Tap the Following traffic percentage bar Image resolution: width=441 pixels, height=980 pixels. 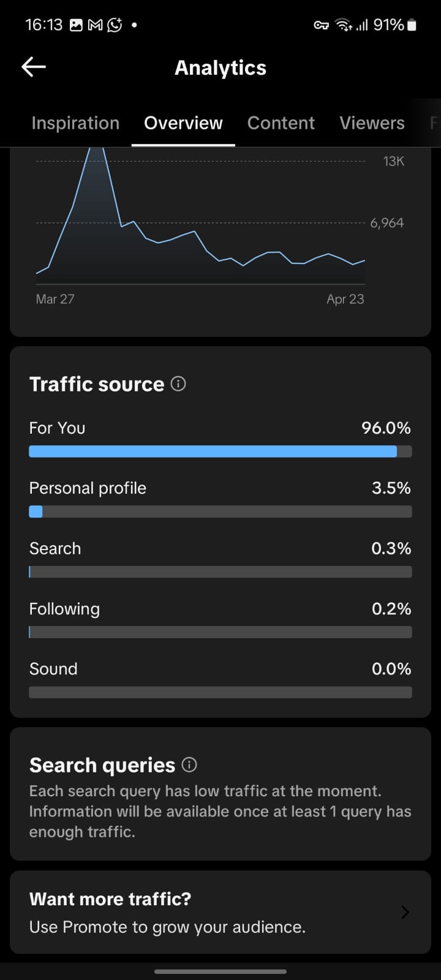pyautogui.click(x=221, y=632)
